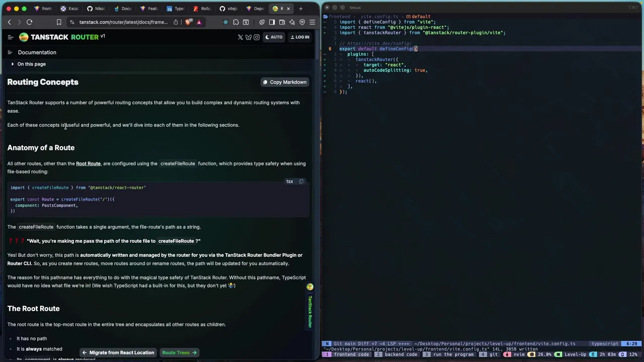Screen dimensions: 644x362
Task: Click the 26.0% CPU indicator in tmux
Action: point(540,354)
